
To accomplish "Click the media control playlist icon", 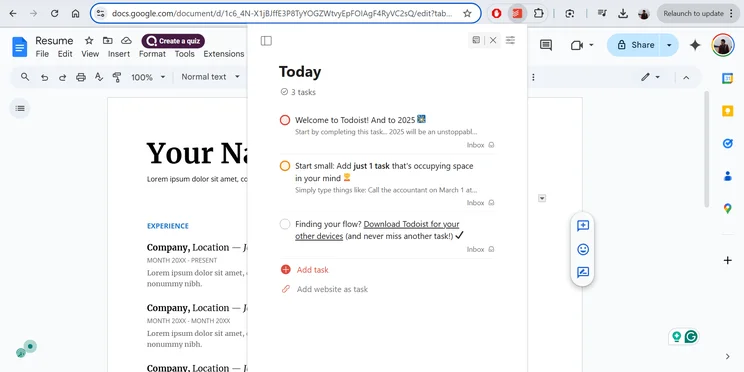I will pyautogui.click(x=602, y=13).
